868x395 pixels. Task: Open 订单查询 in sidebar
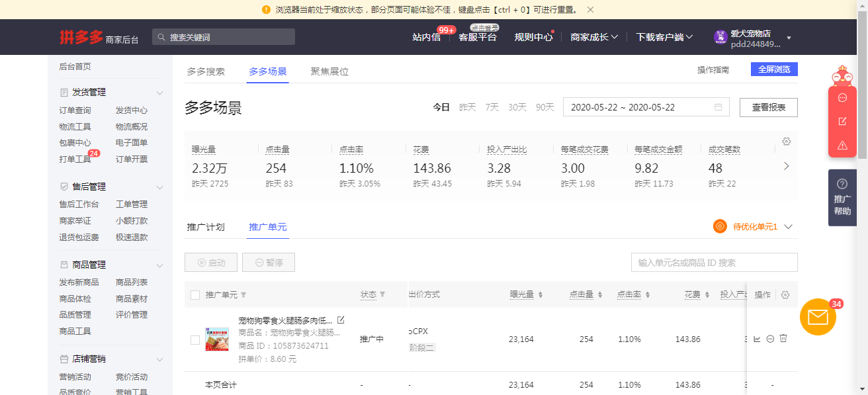75,110
